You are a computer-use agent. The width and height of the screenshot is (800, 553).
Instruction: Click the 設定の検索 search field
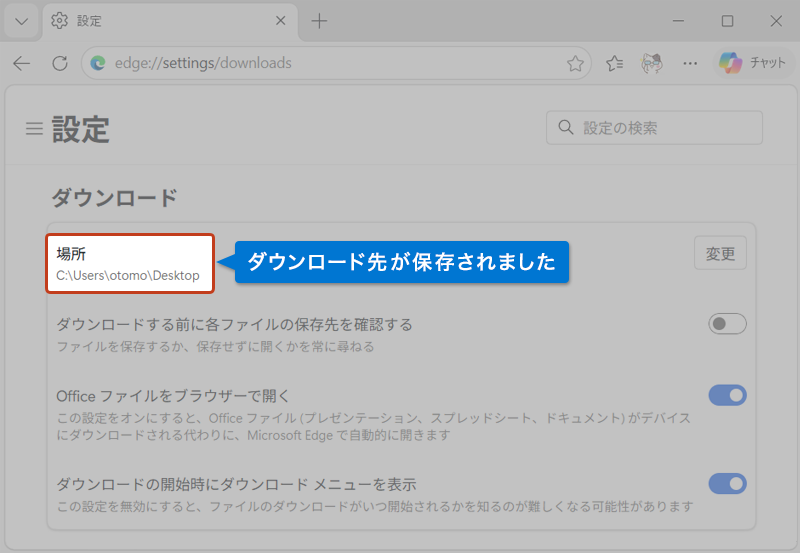(x=654, y=128)
